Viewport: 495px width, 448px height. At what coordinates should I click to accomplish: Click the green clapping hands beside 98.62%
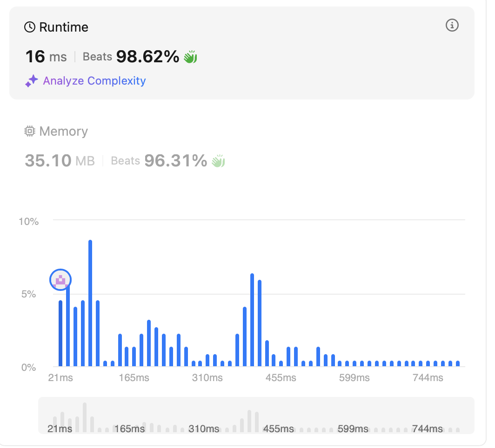pos(190,57)
